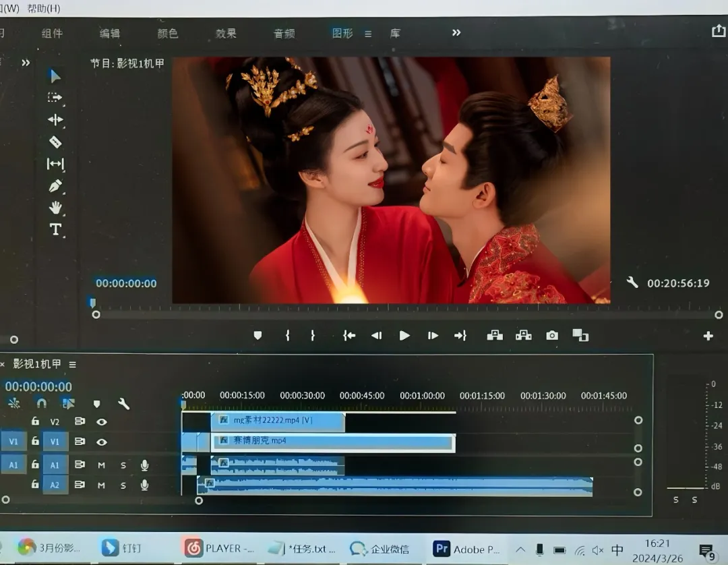Click the program monitor playhead scrub bar
The width and height of the screenshot is (728, 565).
[404, 314]
